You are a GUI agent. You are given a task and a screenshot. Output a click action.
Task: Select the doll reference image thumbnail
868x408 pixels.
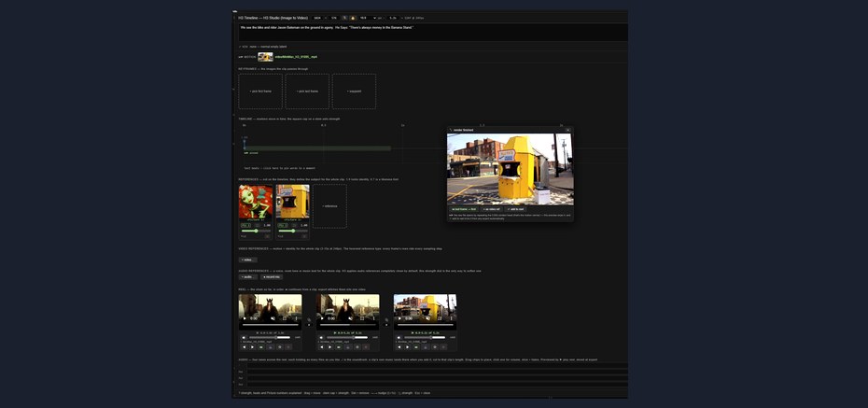(256, 202)
